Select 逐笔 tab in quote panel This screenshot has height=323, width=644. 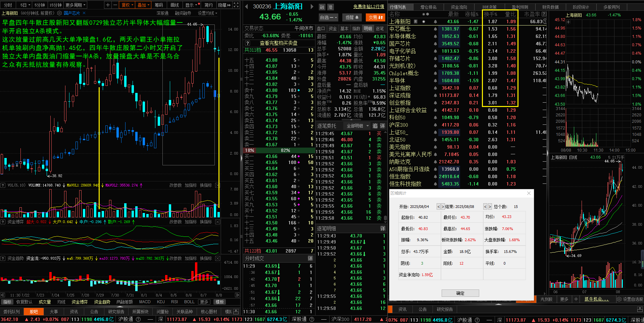(x=380, y=29)
